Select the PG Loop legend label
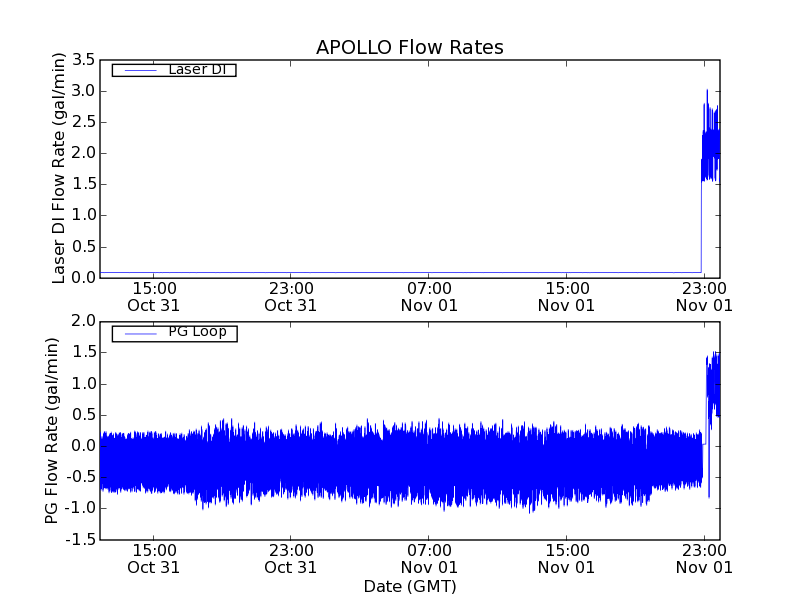Image resolution: width=800 pixels, height=600 pixels. click(197, 332)
